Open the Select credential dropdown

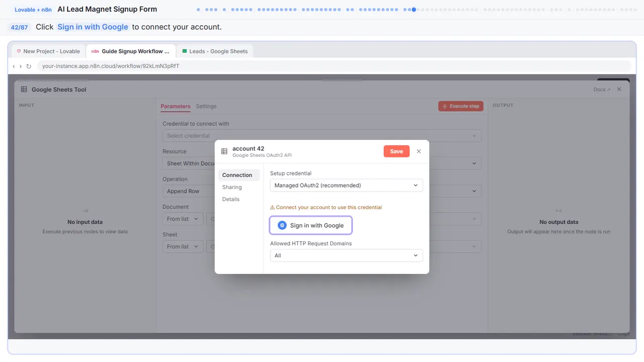point(322,136)
